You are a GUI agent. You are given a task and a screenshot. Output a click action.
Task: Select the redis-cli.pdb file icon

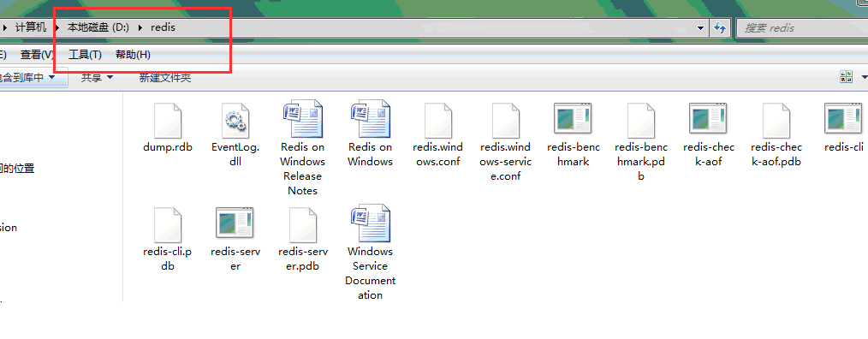click(168, 225)
